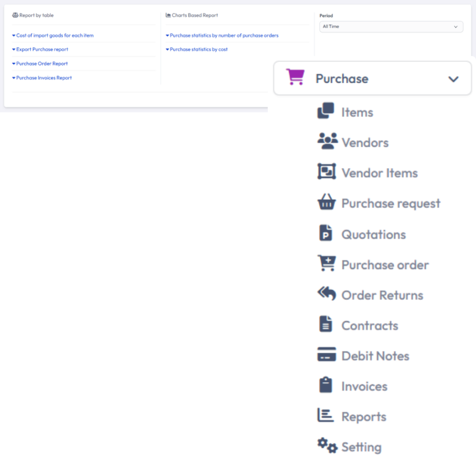Click the Order Returns reply-arrows icon

[326, 294]
